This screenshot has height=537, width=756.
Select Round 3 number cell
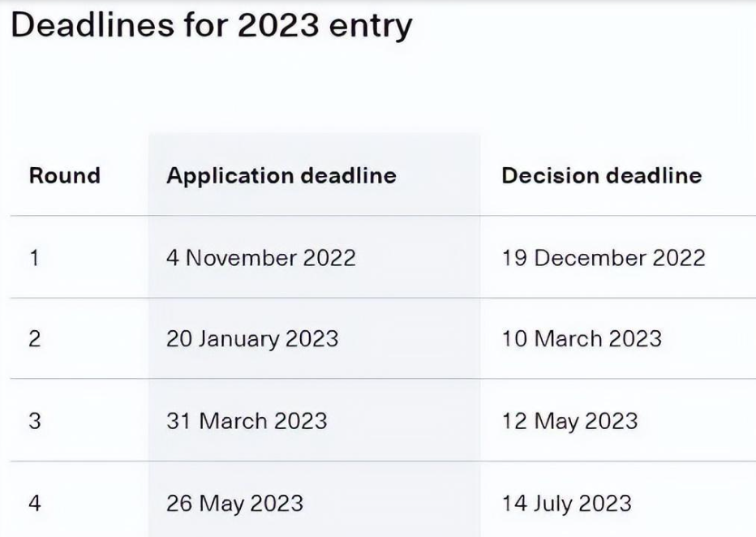(x=35, y=421)
